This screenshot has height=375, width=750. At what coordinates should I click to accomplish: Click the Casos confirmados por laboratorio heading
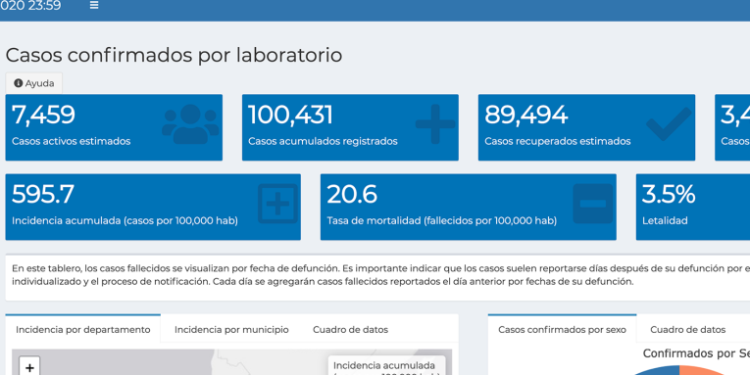[174, 55]
